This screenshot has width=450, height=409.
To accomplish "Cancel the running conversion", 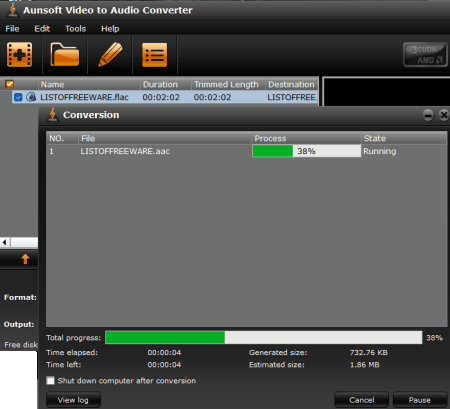I will pyautogui.click(x=362, y=400).
